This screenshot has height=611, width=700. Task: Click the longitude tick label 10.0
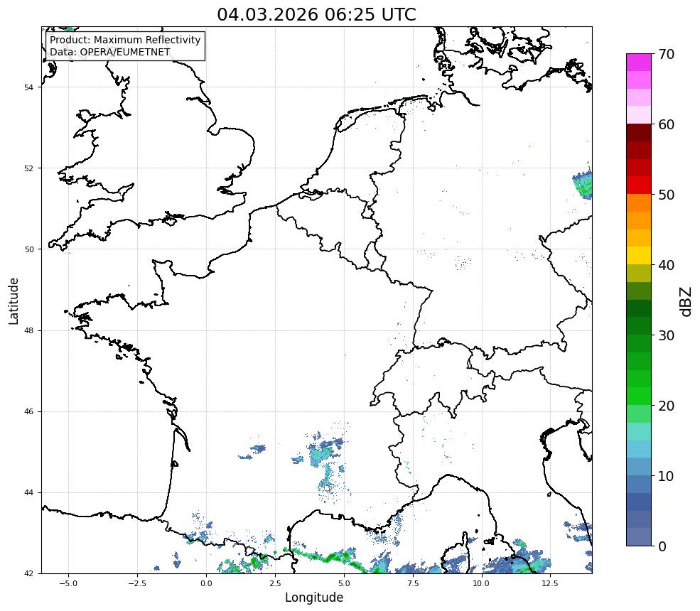pyautogui.click(x=481, y=583)
